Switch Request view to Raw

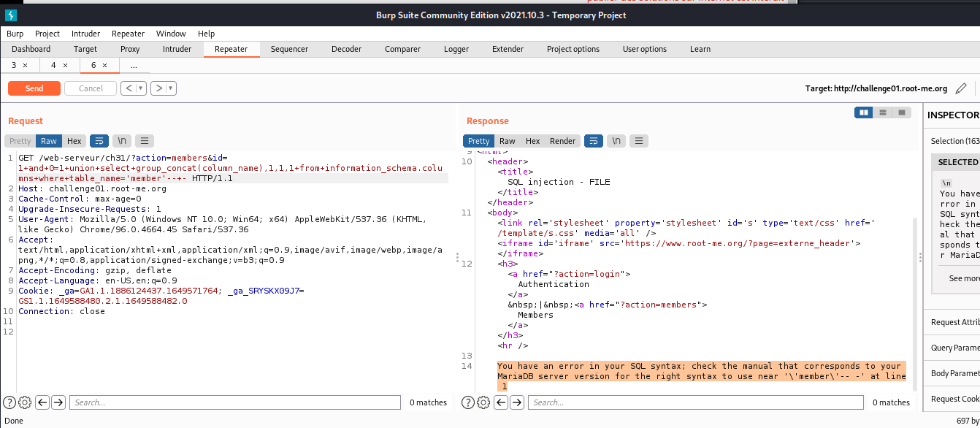tap(49, 141)
